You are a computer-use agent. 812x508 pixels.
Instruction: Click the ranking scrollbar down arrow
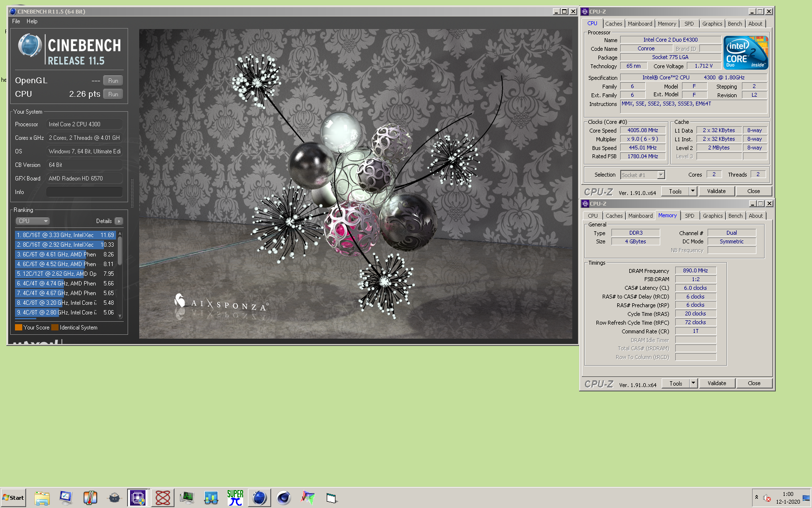click(120, 317)
